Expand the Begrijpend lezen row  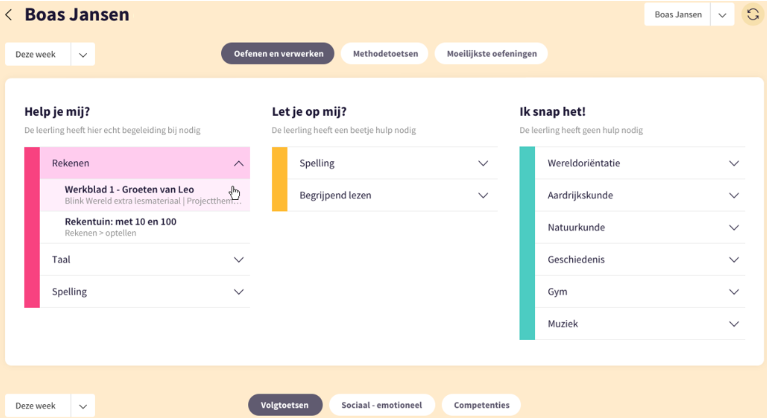coord(483,196)
